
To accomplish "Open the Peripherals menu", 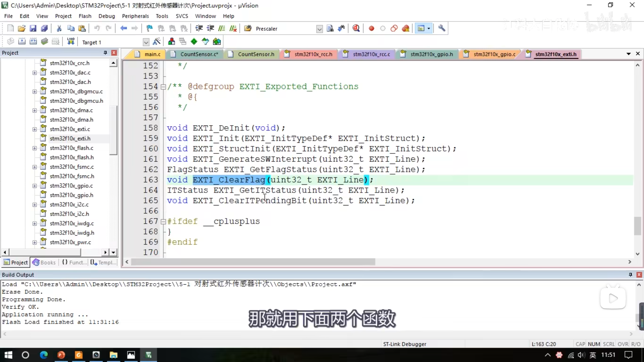I will 135,16.
